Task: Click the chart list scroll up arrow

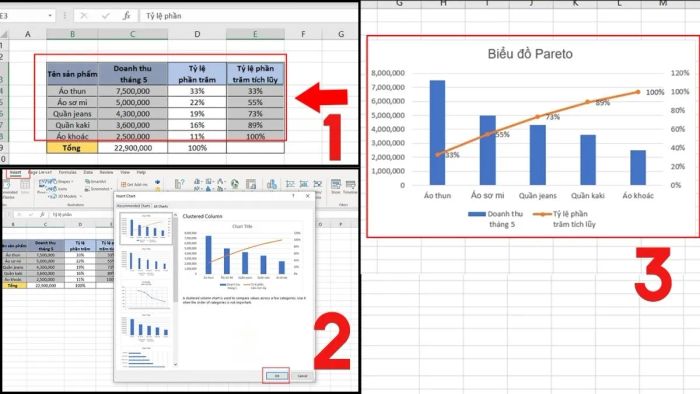Action: click(x=175, y=216)
